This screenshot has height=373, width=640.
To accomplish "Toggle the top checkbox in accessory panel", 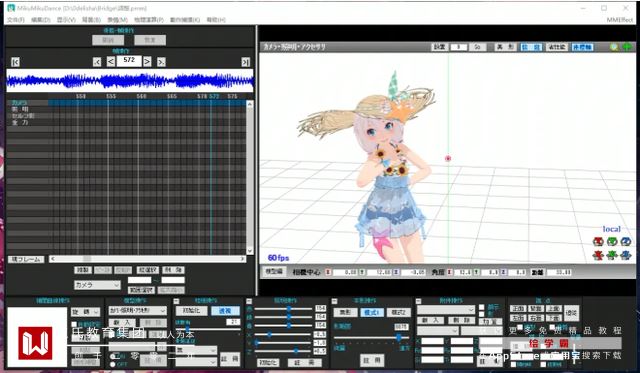I will coord(482,307).
